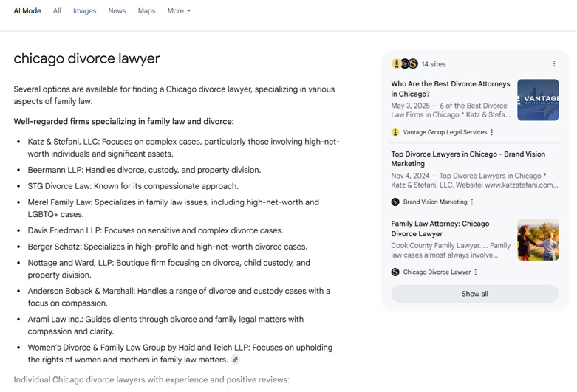Image resolution: width=577 pixels, height=392 pixels.
Task: Select the AI Mode tab
Action: tap(27, 10)
